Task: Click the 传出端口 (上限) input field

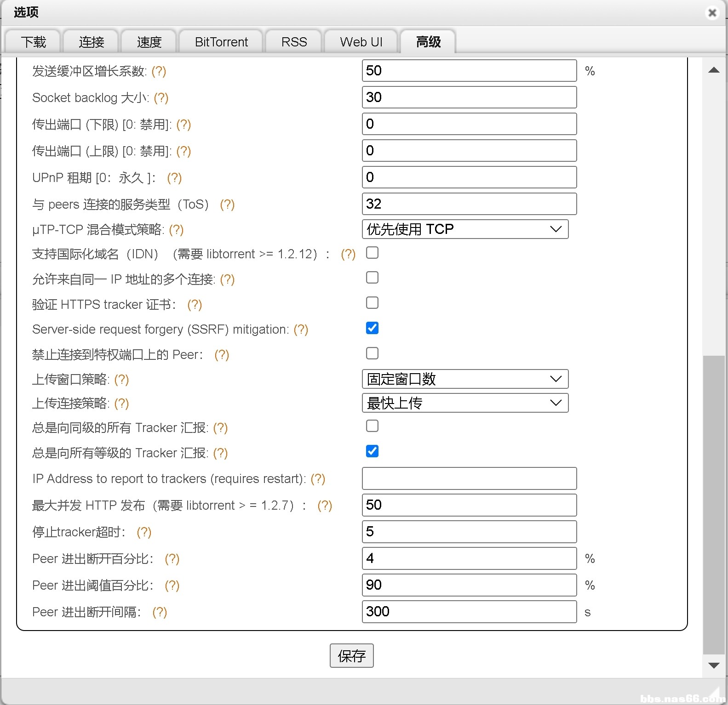Action: pos(469,151)
